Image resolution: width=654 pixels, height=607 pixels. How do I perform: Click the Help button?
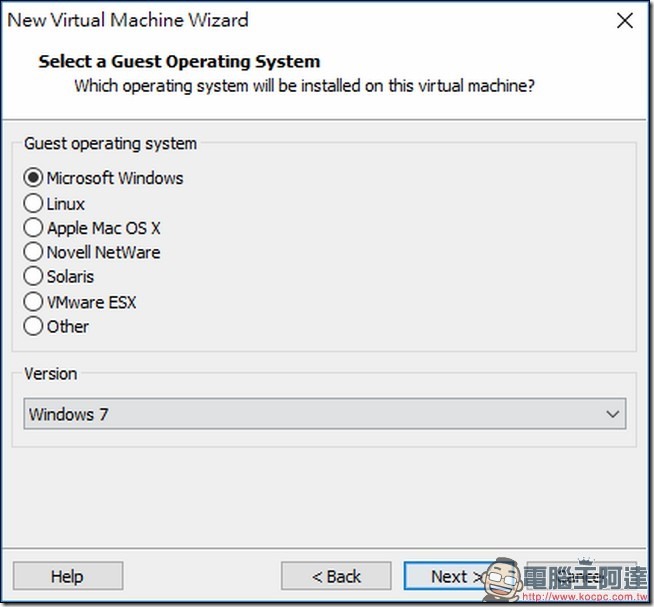pyautogui.click(x=68, y=576)
